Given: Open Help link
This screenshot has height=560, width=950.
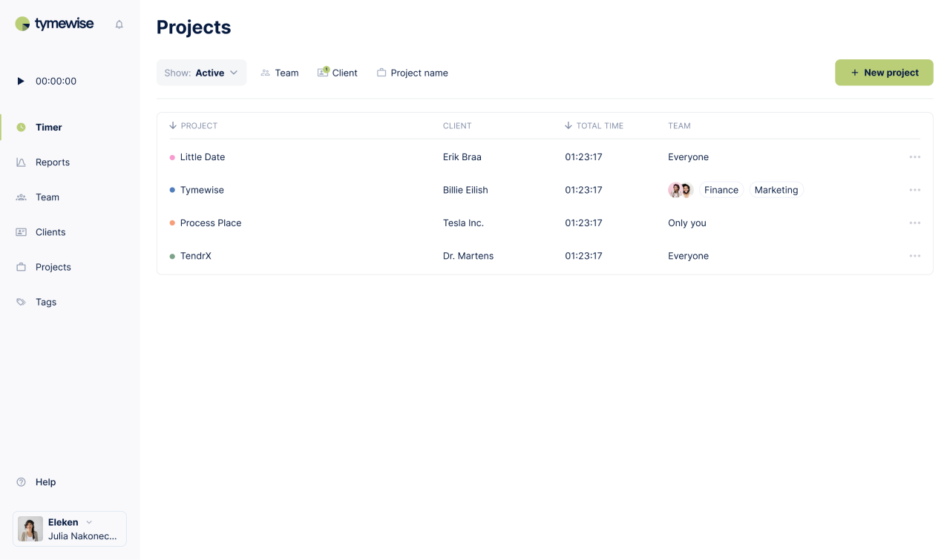Looking at the screenshot, I should point(45,482).
